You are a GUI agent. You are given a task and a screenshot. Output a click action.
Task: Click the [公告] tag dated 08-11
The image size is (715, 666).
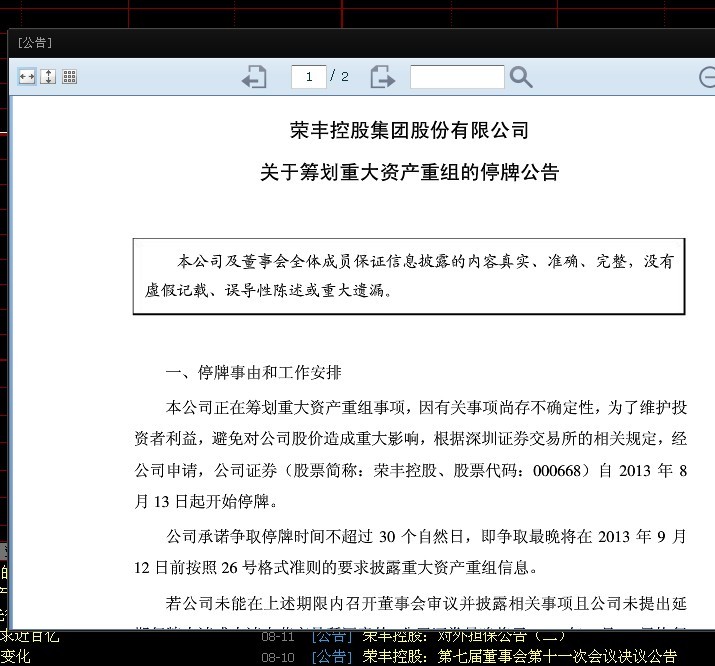tap(330, 636)
